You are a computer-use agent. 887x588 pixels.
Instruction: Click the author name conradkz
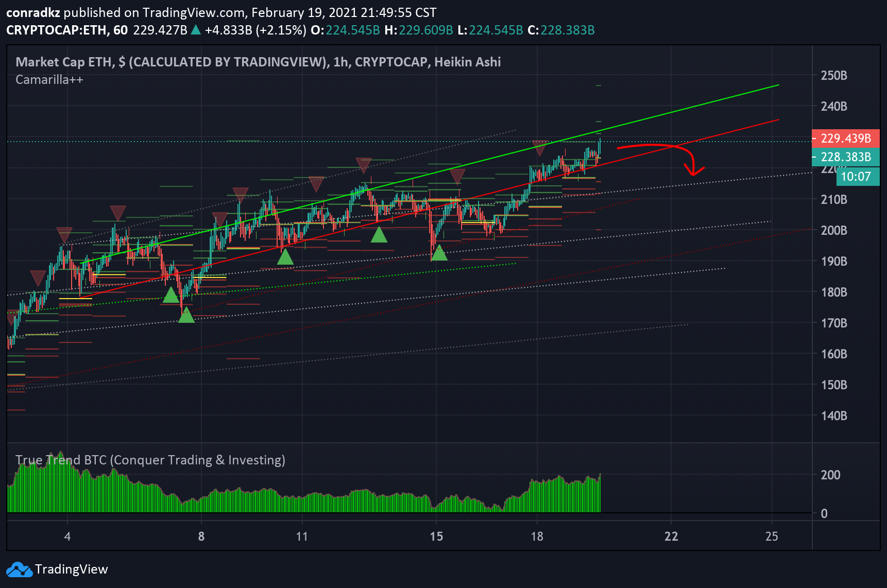coord(33,12)
